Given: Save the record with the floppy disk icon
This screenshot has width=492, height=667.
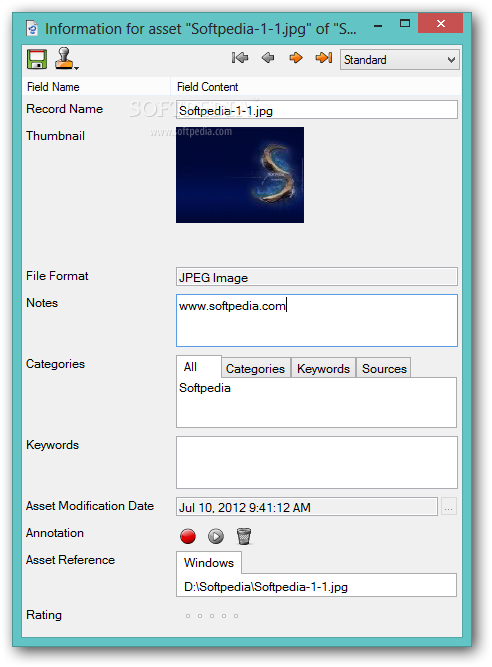Looking at the screenshot, I should (37, 59).
